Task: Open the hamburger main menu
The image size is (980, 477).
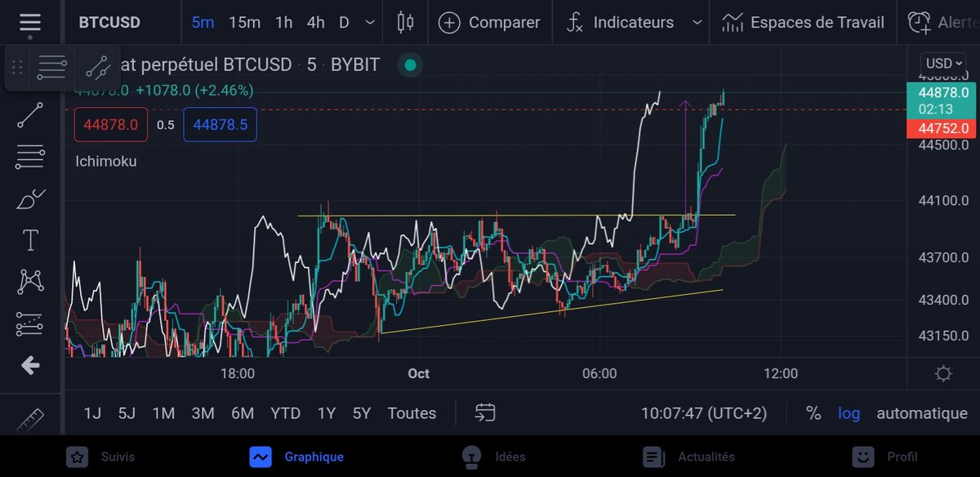Action: pyautogui.click(x=30, y=23)
